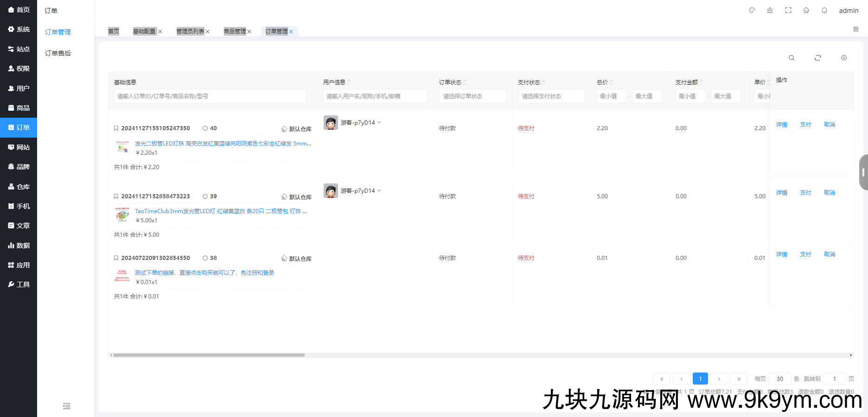The image size is (868, 417).
Task: Expand the 游客-p7yD14 user chevron
Action: click(379, 122)
